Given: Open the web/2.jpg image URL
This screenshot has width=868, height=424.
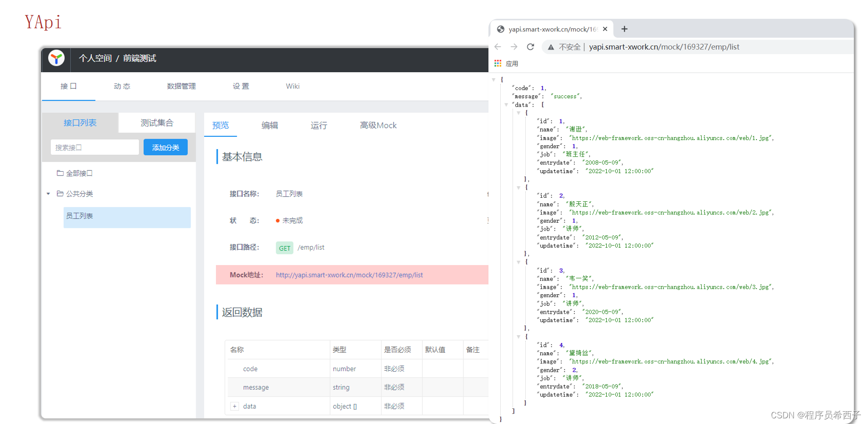Looking at the screenshot, I should pyautogui.click(x=670, y=213).
